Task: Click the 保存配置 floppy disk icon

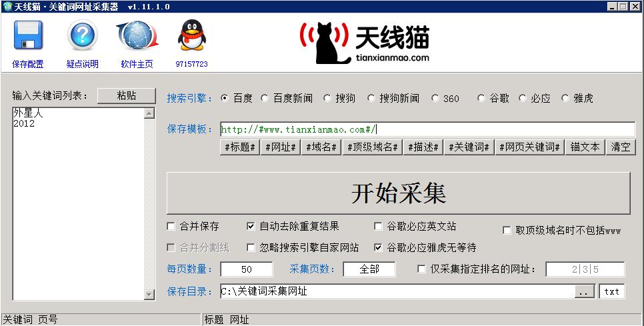Action: pos(28,35)
